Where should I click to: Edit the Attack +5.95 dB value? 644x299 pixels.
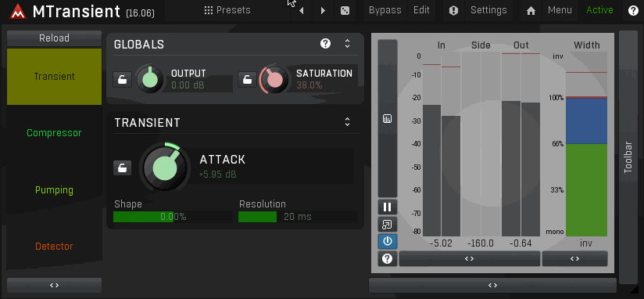click(218, 175)
